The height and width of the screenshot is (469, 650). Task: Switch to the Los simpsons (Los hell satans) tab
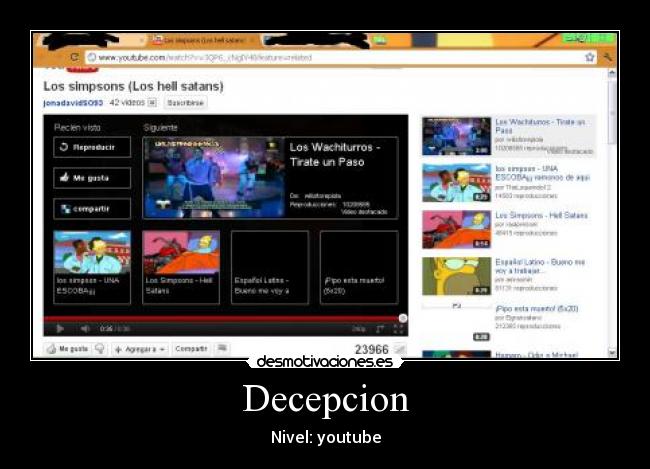(x=204, y=40)
